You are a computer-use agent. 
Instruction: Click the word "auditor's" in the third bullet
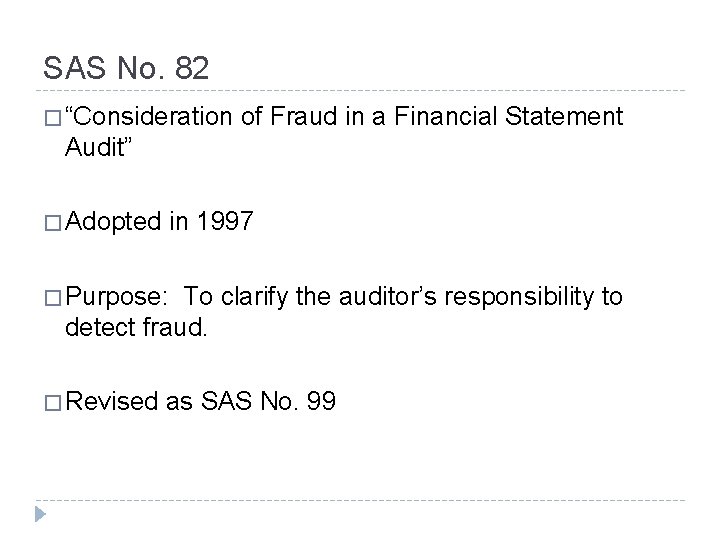point(388,296)
